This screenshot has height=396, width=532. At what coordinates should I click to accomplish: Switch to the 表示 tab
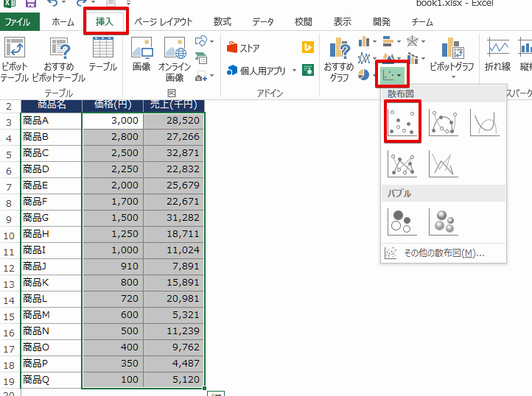[342, 22]
